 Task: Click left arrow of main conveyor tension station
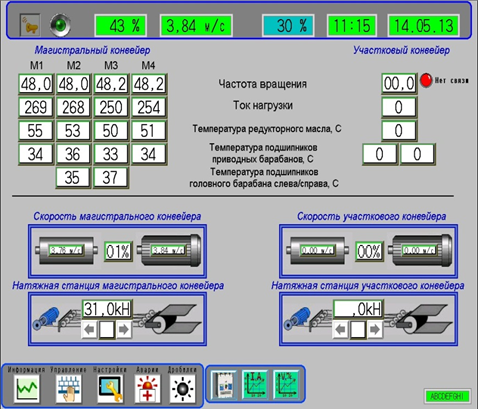tap(89, 330)
